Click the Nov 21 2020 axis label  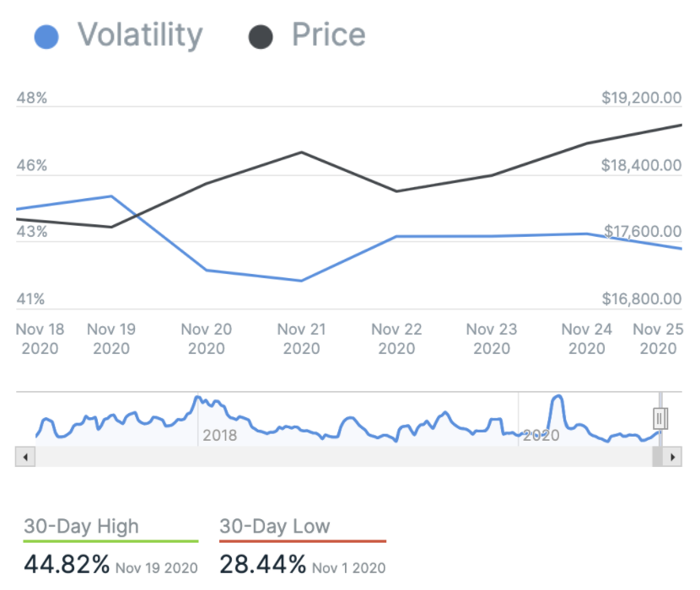[301, 338]
